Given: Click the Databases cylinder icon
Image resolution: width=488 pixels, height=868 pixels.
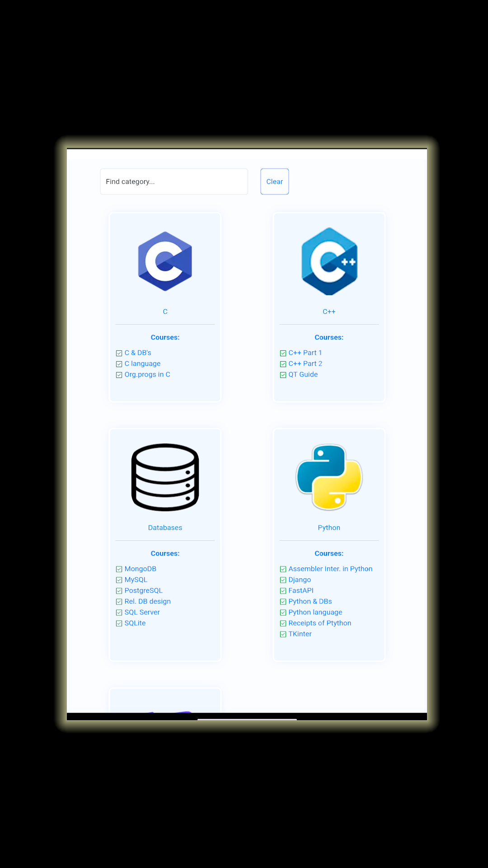Looking at the screenshot, I should point(165,477).
